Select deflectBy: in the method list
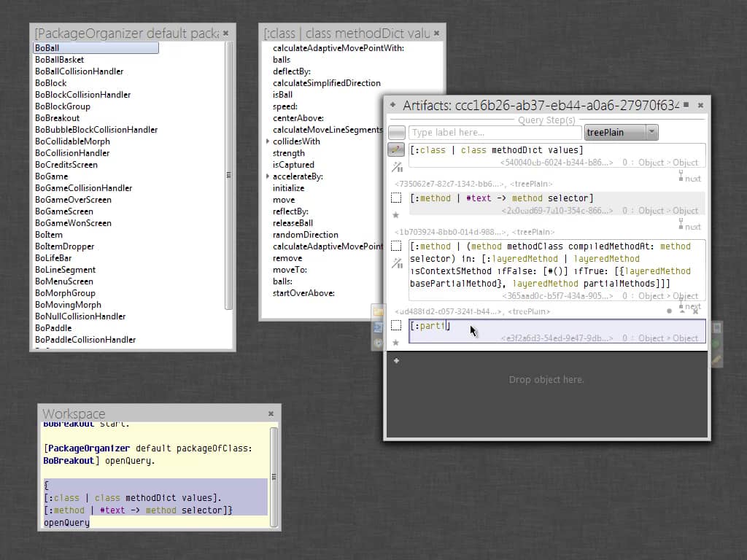 (292, 71)
